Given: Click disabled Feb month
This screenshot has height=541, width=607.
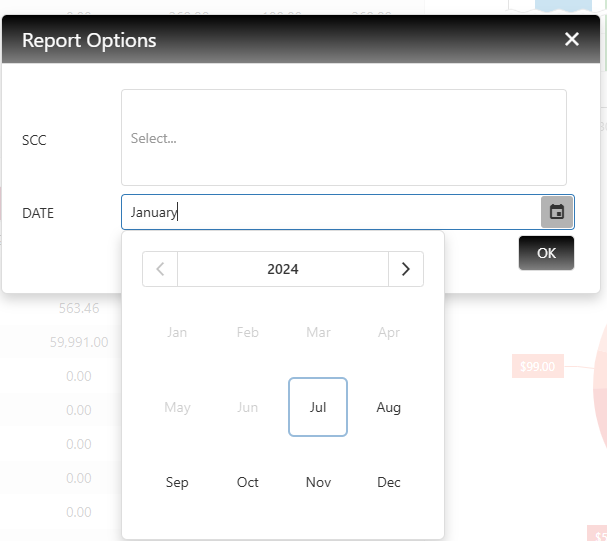Looking at the screenshot, I should 248,332.
